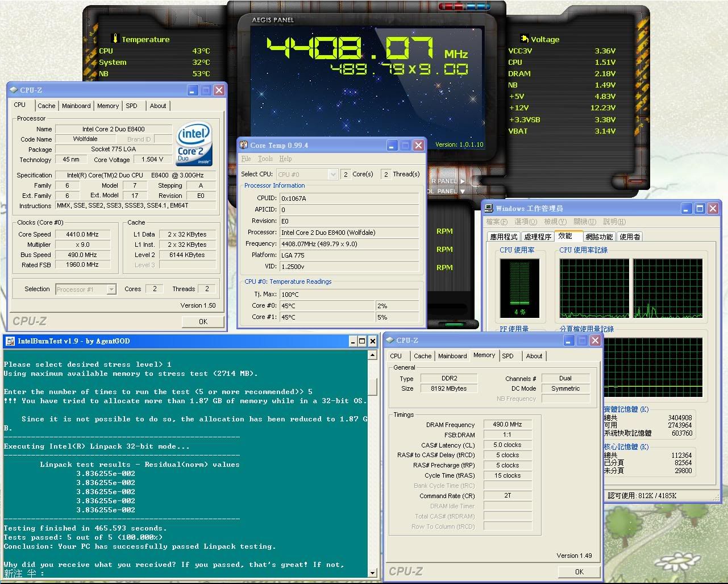
Task: Switch to the Cache tab in CPU-Z
Action: tap(47, 106)
